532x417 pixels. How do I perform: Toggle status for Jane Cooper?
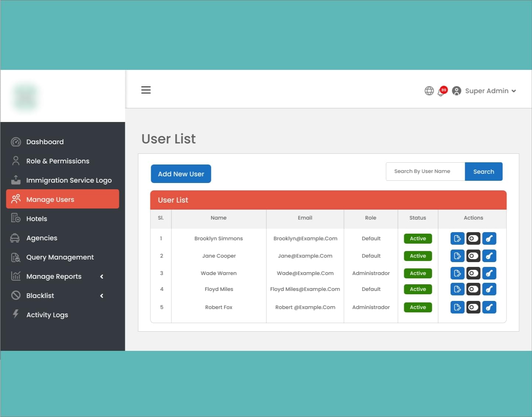tap(473, 256)
